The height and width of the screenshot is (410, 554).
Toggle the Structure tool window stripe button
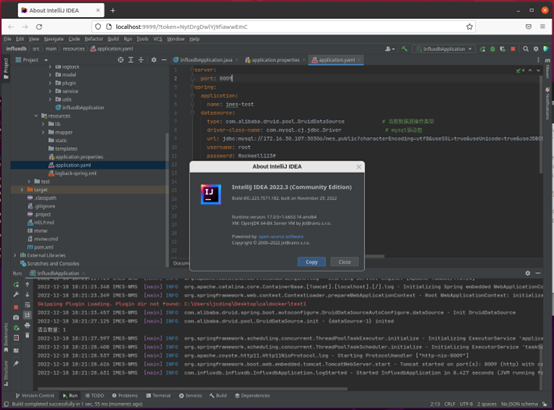6,373
